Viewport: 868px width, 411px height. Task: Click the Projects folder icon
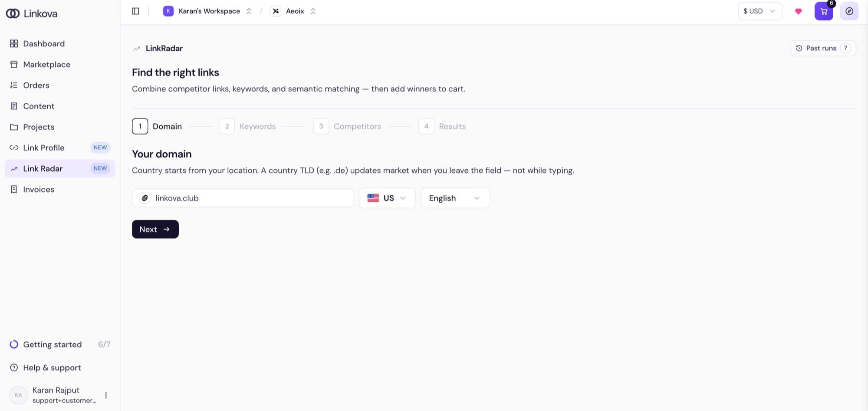click(x=14, y=127)
